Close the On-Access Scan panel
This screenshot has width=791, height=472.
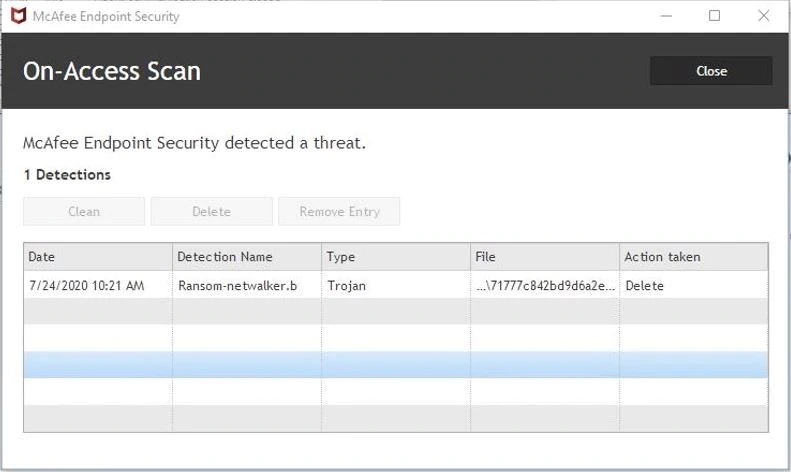click(x=711, y=71)
